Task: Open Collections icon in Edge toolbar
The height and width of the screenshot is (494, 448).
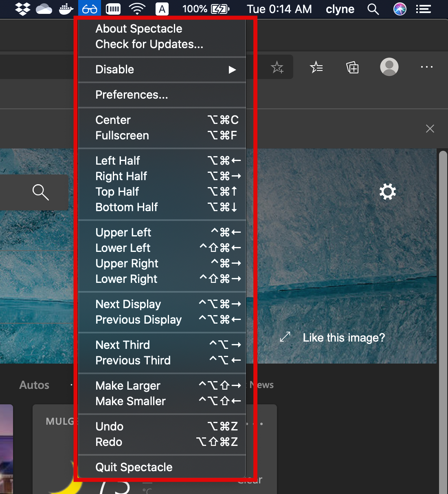Action: (x=353, y=67)
